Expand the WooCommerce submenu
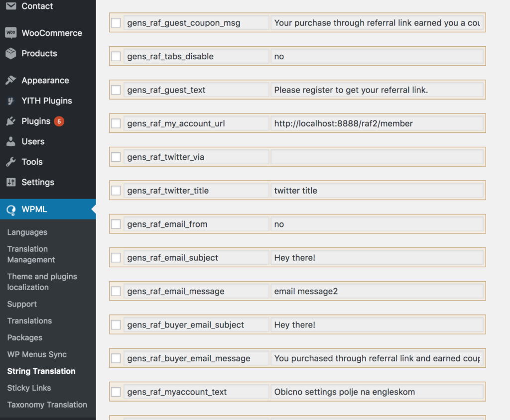This screenshot has width=510, height=420. [51, 32]
